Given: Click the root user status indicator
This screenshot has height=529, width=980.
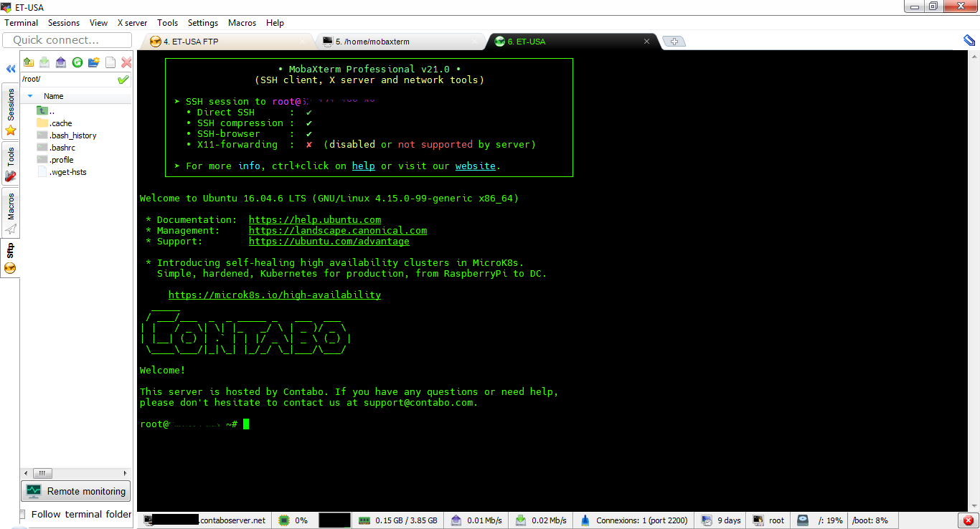Looking at the screenshot, I should click(x=769, y=520).
